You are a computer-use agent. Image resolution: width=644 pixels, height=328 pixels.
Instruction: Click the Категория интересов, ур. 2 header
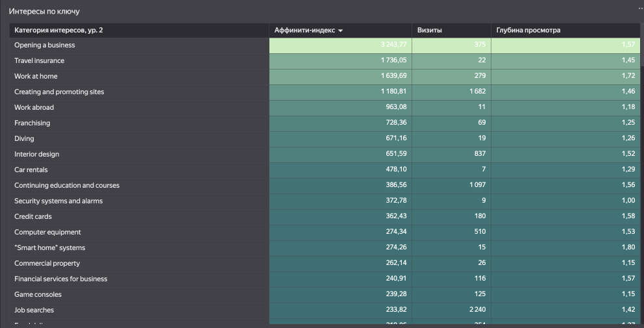[58, 31]
